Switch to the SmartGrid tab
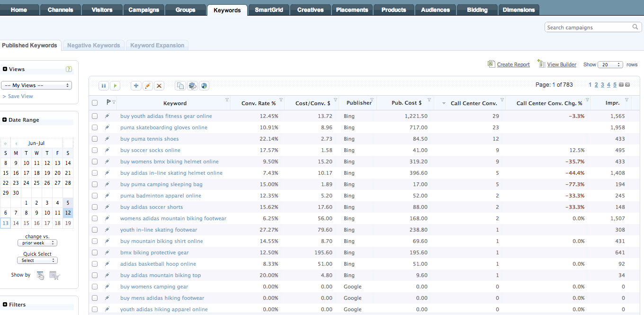This screenshot has height=315, width=644. pos(269,9)
